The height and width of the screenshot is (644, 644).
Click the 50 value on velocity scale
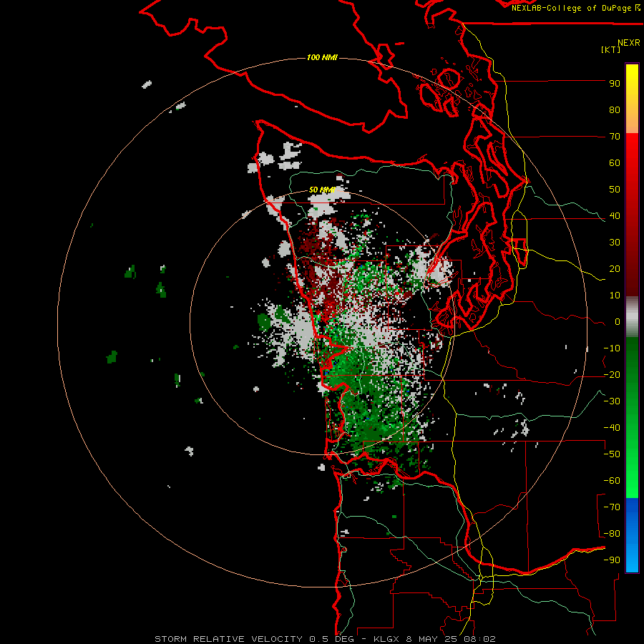tap(615, 190)
